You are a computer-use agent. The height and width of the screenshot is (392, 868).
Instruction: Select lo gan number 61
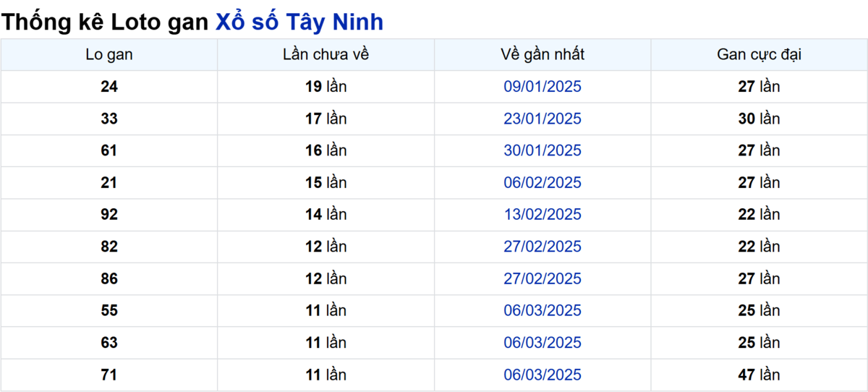(x=109, y=150)
